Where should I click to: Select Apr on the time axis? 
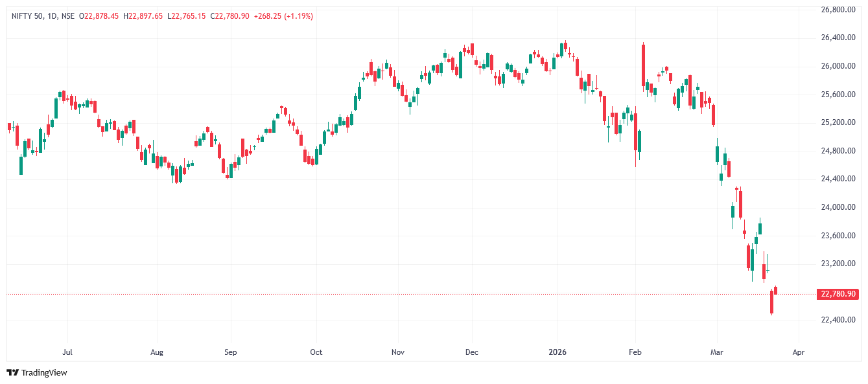click(x=799, y=352)
